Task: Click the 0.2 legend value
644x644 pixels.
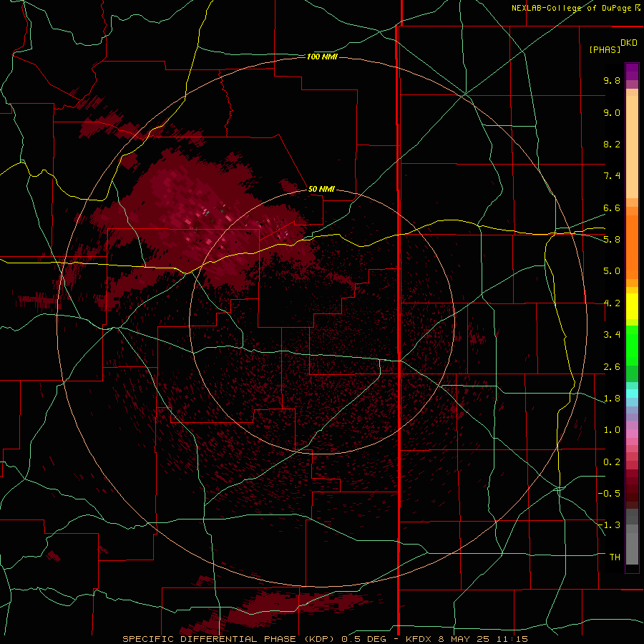Action: pyautogui.click(x=612, y=462)
